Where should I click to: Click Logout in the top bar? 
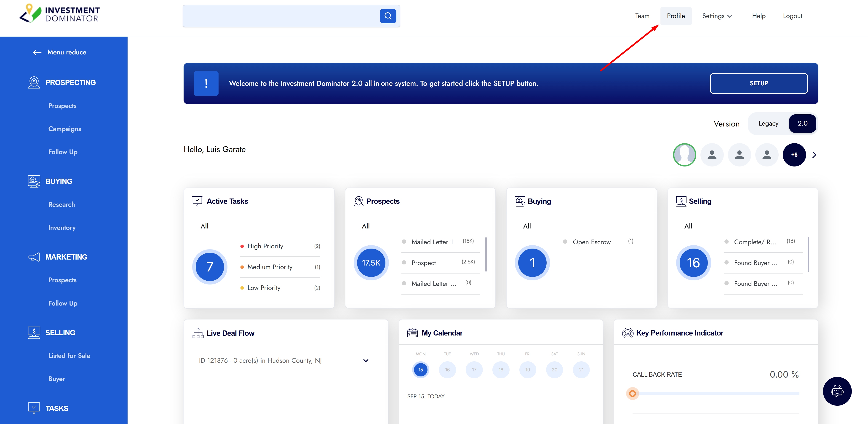point(792,16)
